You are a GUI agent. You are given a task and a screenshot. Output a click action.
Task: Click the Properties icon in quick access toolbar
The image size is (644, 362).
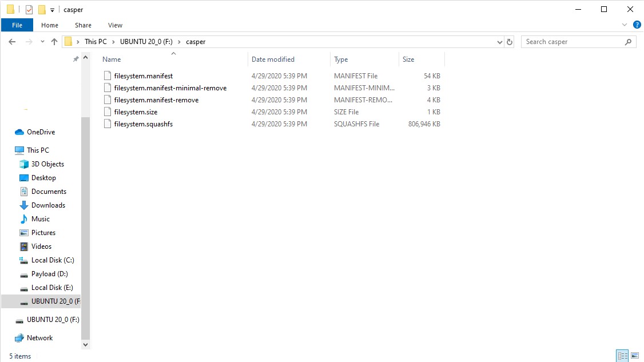pyautogui.click(x=29, y=10)
